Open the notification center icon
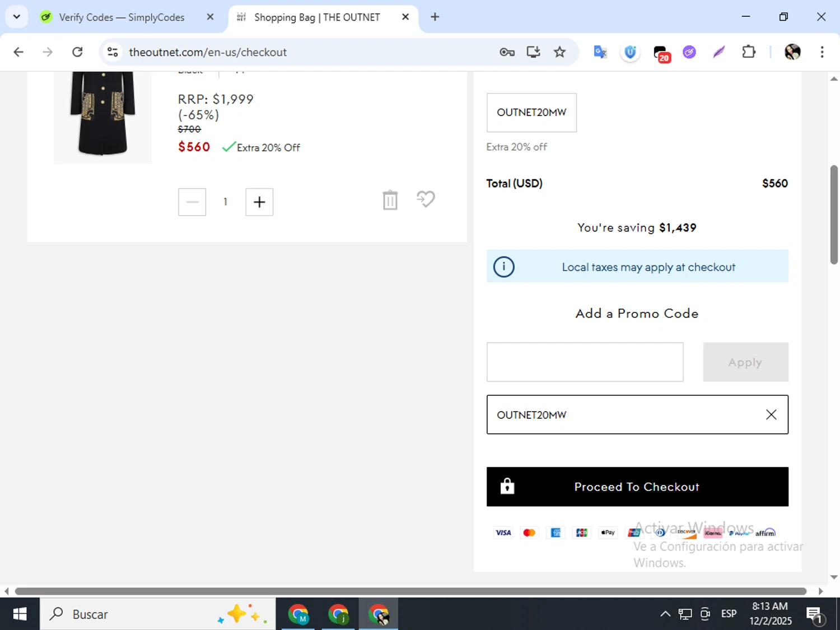The width and height of the screenshot is (840, 630). (x=815, y=615)
